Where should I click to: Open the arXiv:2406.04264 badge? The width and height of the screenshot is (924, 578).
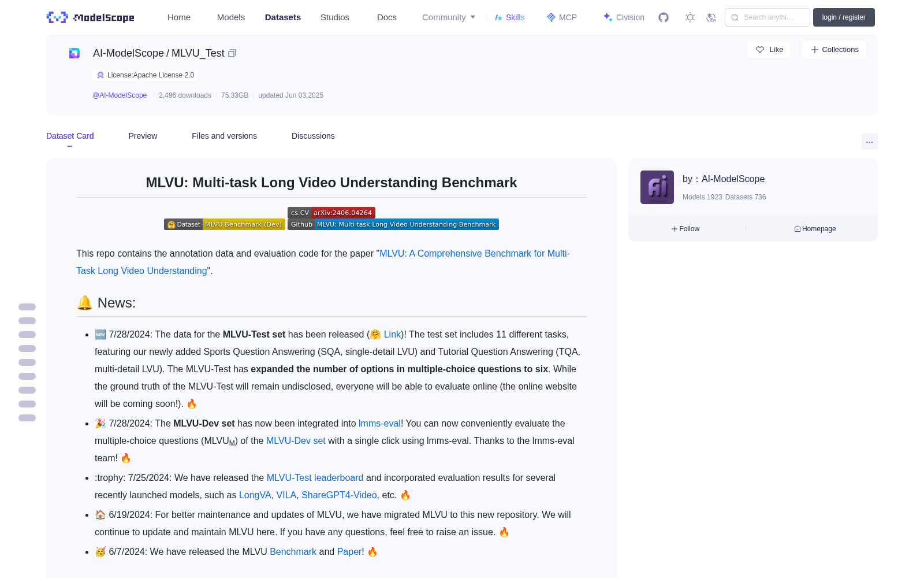point(331,213)
